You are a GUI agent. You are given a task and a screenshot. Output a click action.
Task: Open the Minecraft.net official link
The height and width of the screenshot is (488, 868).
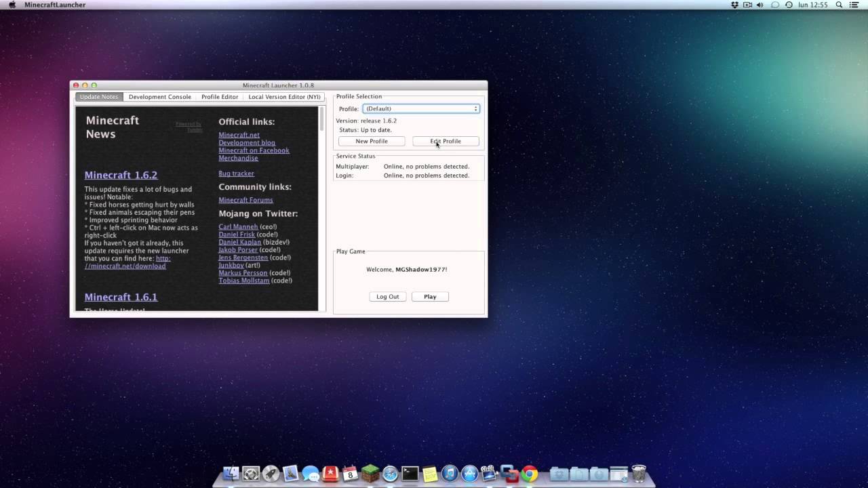[x=239, y=135]
